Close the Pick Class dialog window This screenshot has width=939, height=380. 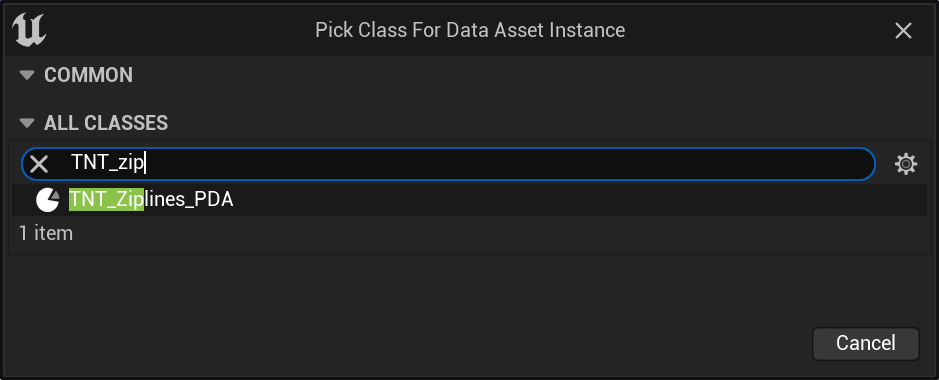[x=903, y=30]
